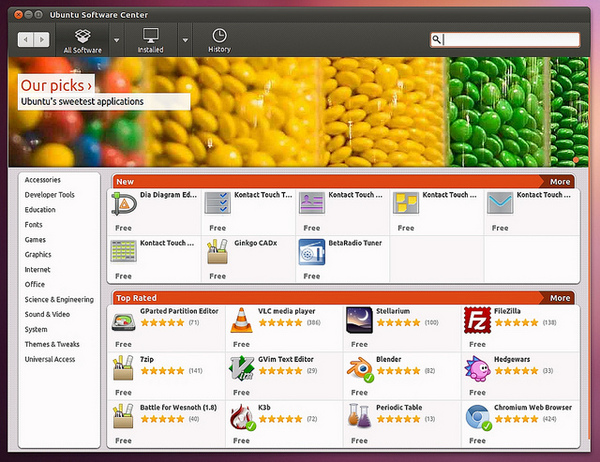Open the GParted Partition Editor icon
Viewport: 600px width, 462px height.
[124, 321]
